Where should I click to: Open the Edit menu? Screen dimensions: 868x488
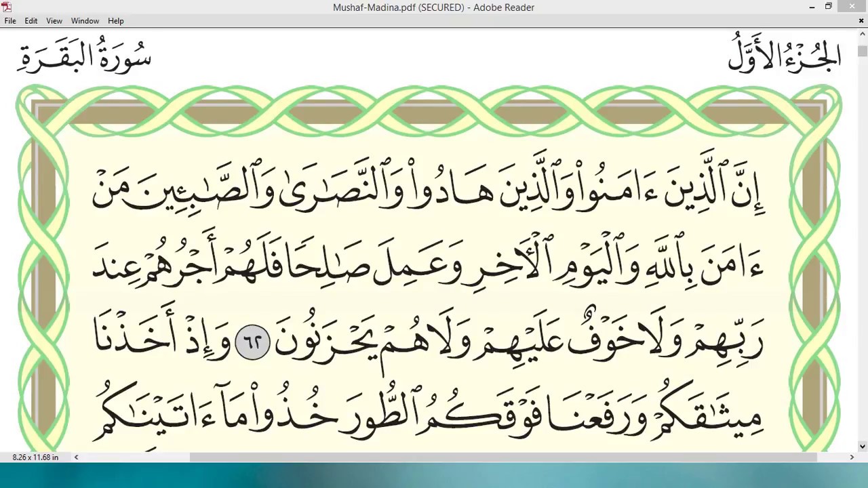(x=31, y=21)
